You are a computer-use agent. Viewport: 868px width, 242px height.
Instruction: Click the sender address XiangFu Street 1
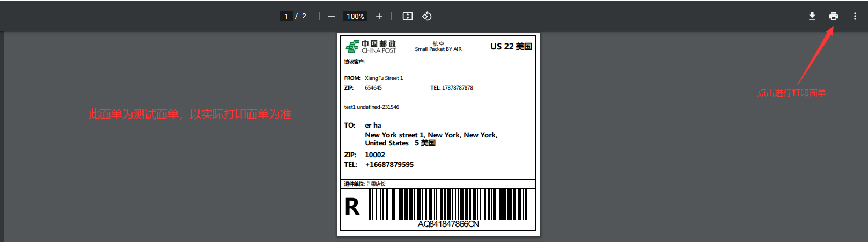pyautogui.click(x=384, y=78)
